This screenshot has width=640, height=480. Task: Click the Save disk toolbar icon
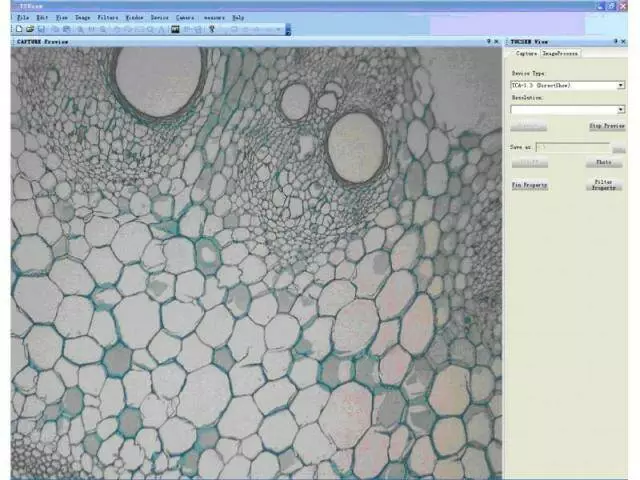[41, 30]
